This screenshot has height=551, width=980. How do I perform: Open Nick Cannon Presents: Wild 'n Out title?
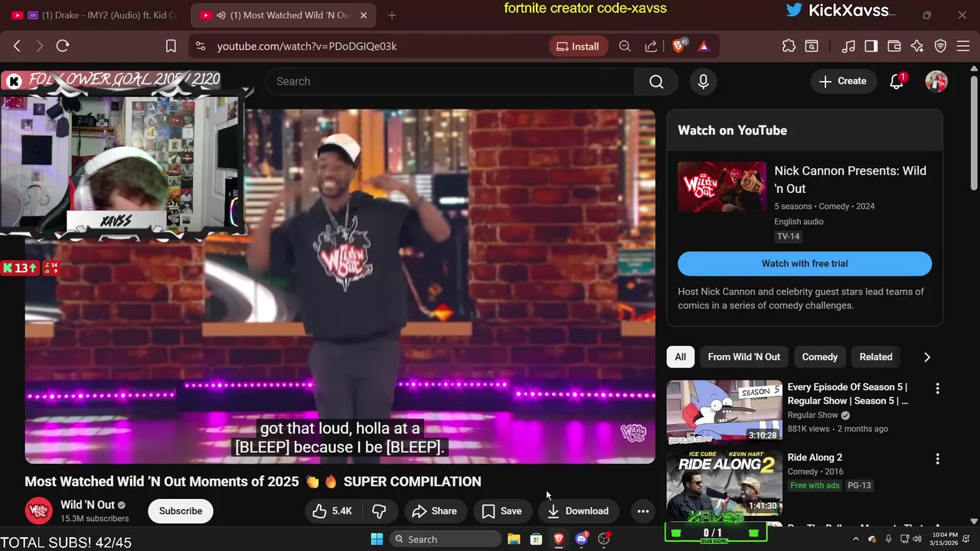(x=850, y=179)
